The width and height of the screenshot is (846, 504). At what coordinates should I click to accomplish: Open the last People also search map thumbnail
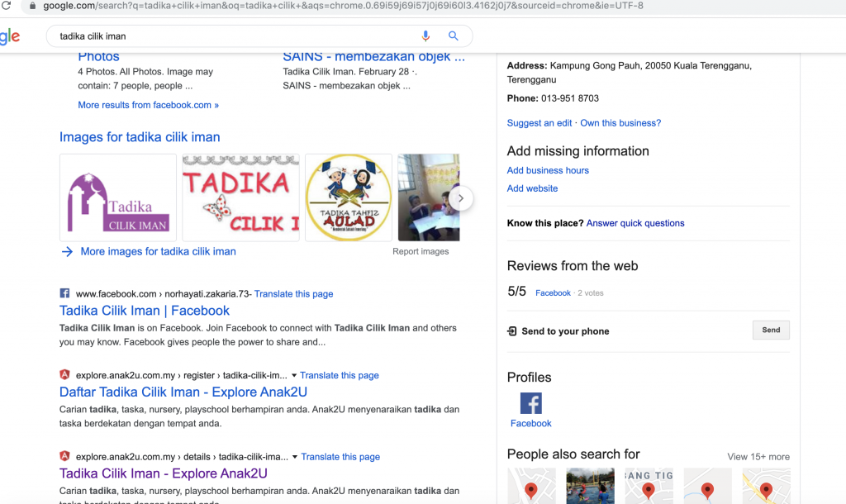767,486
